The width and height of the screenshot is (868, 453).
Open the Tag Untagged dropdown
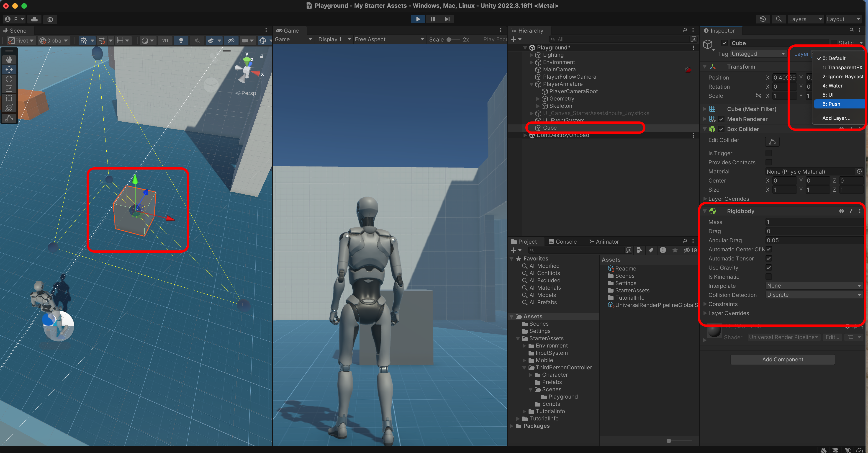(758, 54)
